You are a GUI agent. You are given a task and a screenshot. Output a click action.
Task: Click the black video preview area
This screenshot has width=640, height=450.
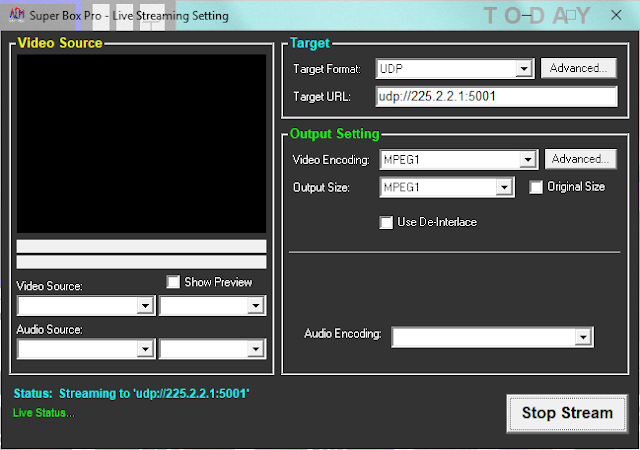click(x=141, y=144)
